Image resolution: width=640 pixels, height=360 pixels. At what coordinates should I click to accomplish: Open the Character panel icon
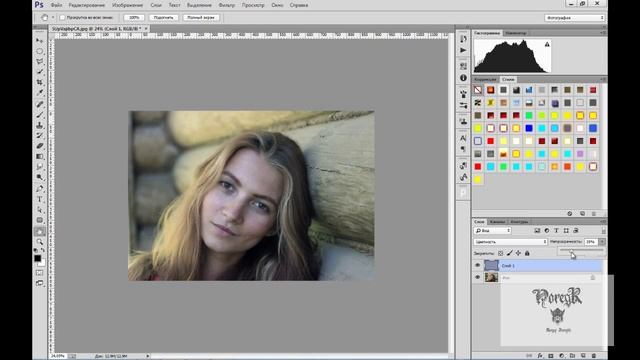[x=463, y=138]
